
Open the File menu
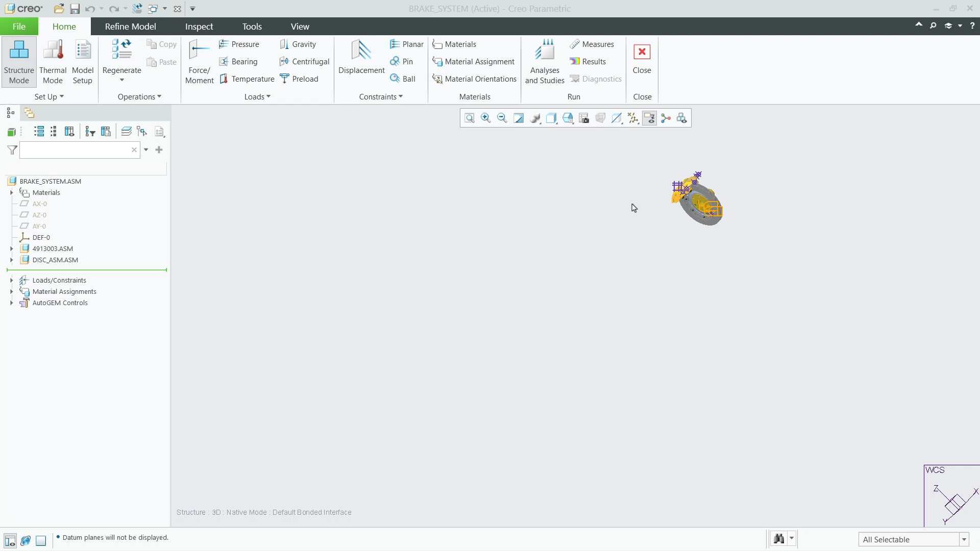point(19,27)
